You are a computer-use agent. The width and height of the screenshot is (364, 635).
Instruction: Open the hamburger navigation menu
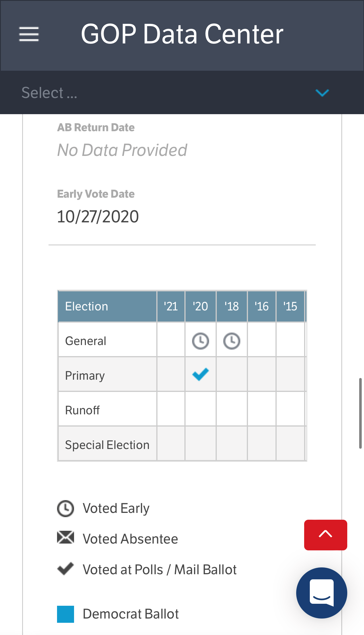(x=29, y=34)
